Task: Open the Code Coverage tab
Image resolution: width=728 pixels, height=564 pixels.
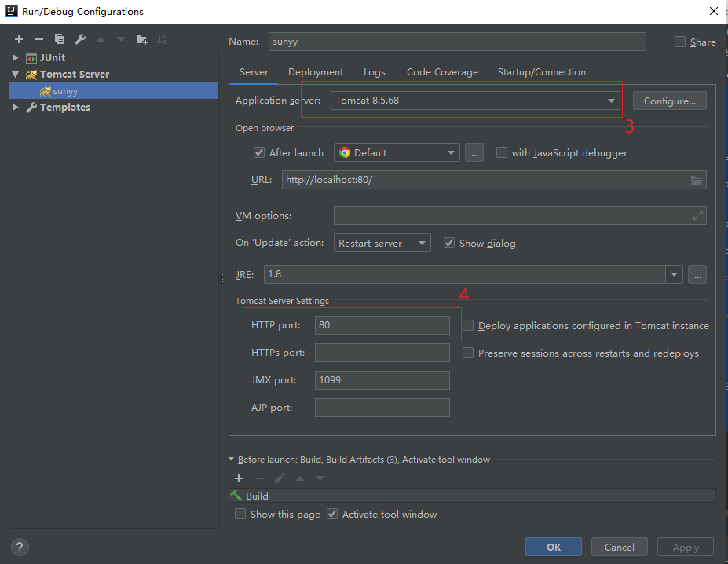Action: [442, 72]
